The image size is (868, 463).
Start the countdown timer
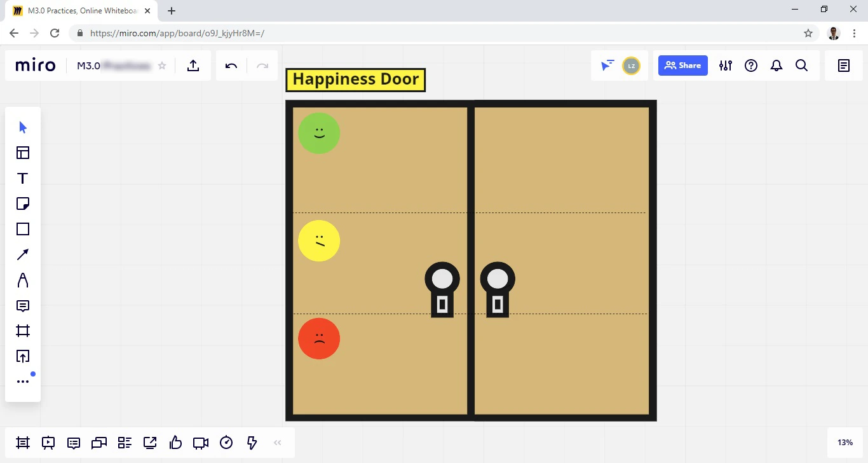[x=226, y=443]
